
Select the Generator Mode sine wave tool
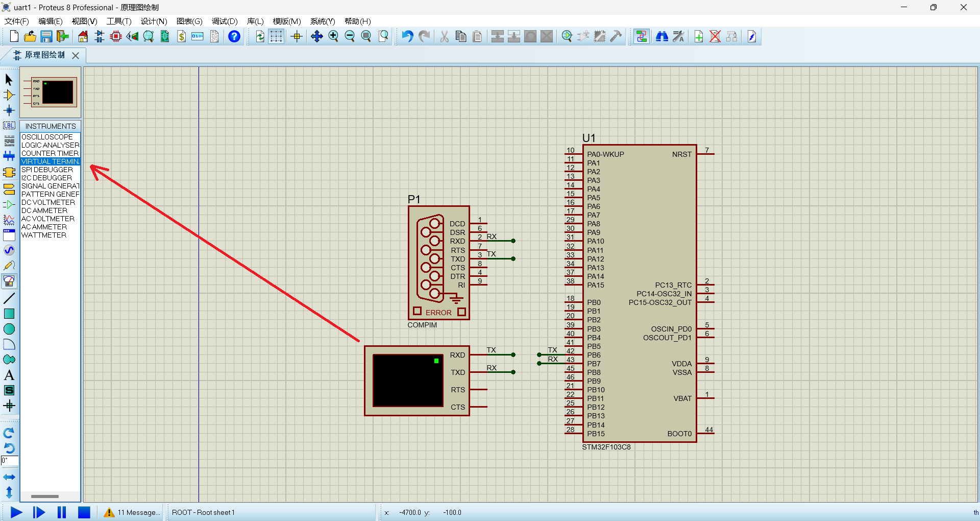click(x=9, y=250)
